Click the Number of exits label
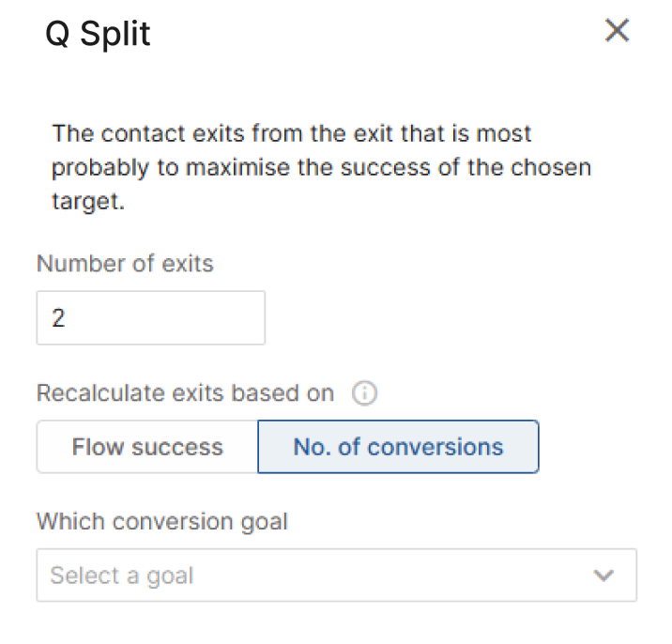 pyautogui.click(x=125, y=263)
